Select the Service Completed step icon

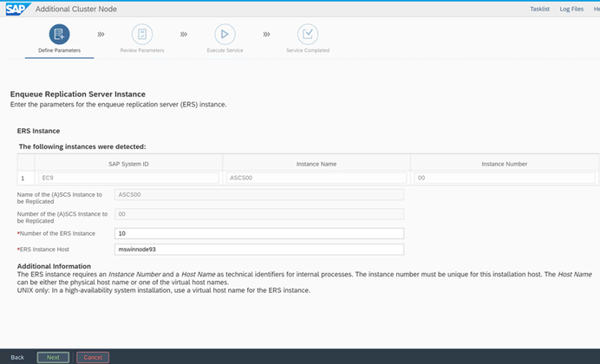(308, 34)
